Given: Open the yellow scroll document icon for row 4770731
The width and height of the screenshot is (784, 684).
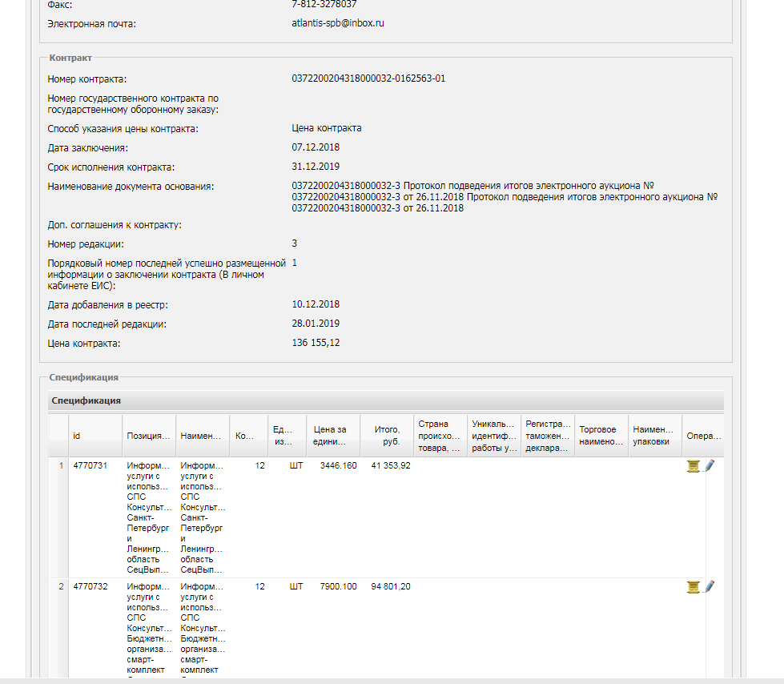Looking at the screenshot, I should 693,466.
